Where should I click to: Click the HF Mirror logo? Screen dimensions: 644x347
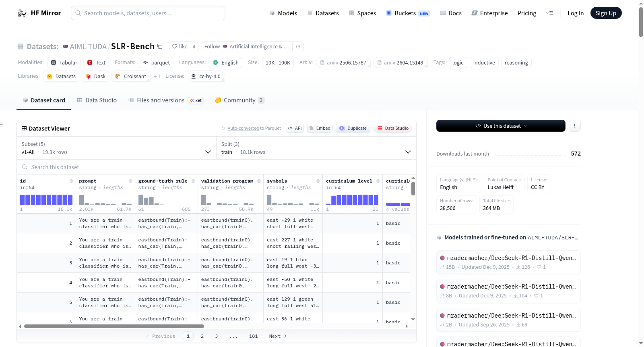click(39, 13)
